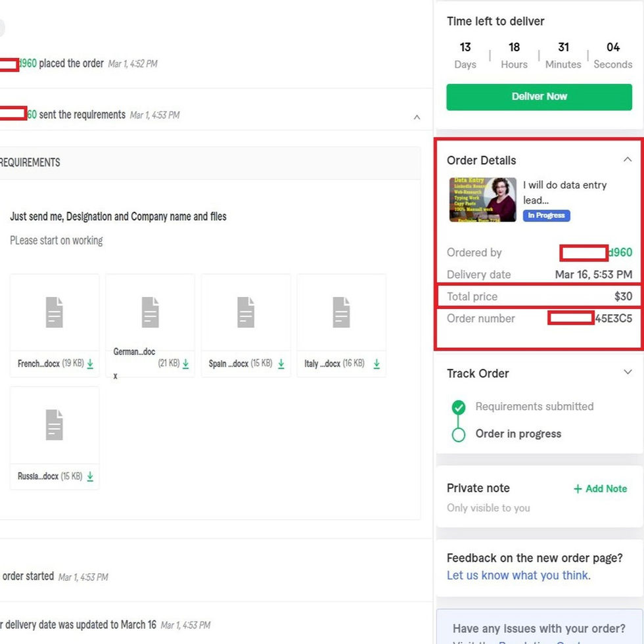Select the 'I will do data entry lead...' gig title
The width and height of the screenshot is (644, 644).
click(564, 193)
